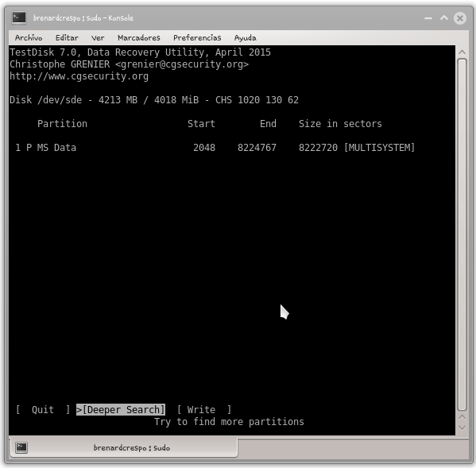Click the scrollbar down arrow at bottom

pyautogui.click(x=462, y=428)
